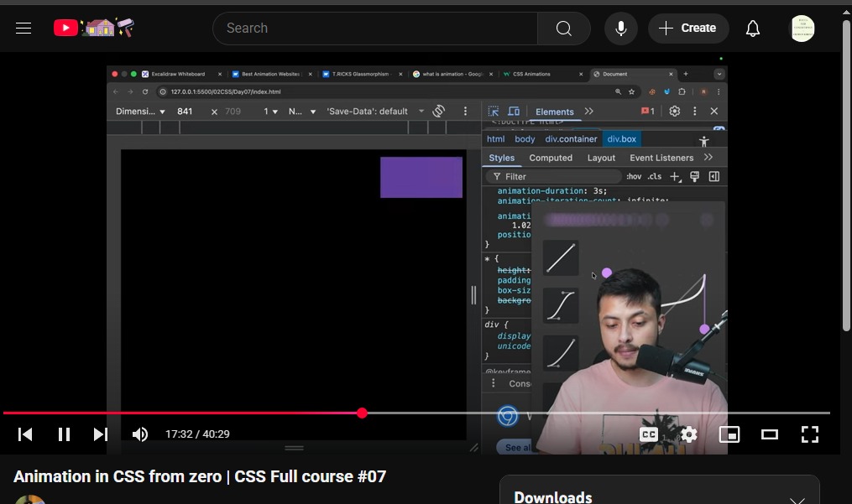Image resolution: width=852 pixels, height=504 pixels.
Task: Open the zoom level 1 dropdown
Action: point(270,112)
